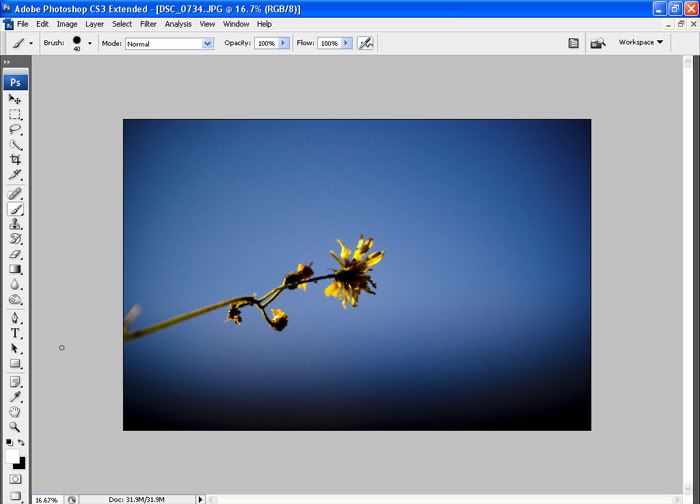Screen dimensions: 700x504
Task: Click the vertical scrollbar down arrow
Action: (x=688, y=488)
